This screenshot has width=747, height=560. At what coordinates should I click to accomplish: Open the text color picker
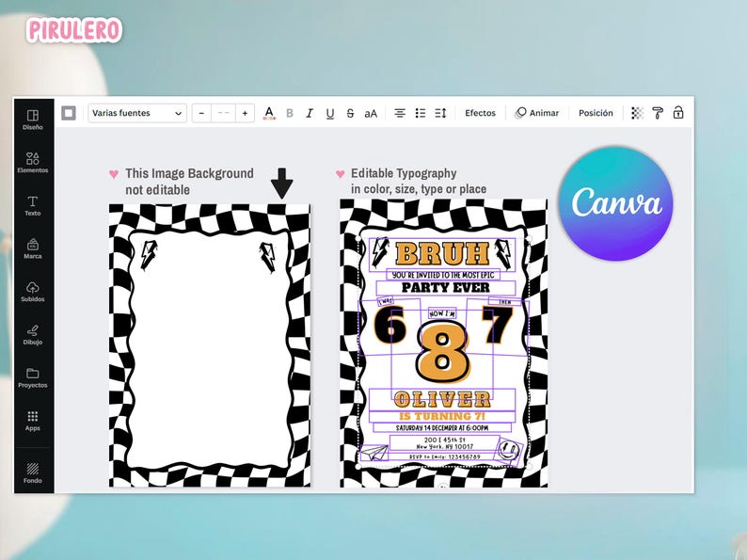tap(269, 113)
